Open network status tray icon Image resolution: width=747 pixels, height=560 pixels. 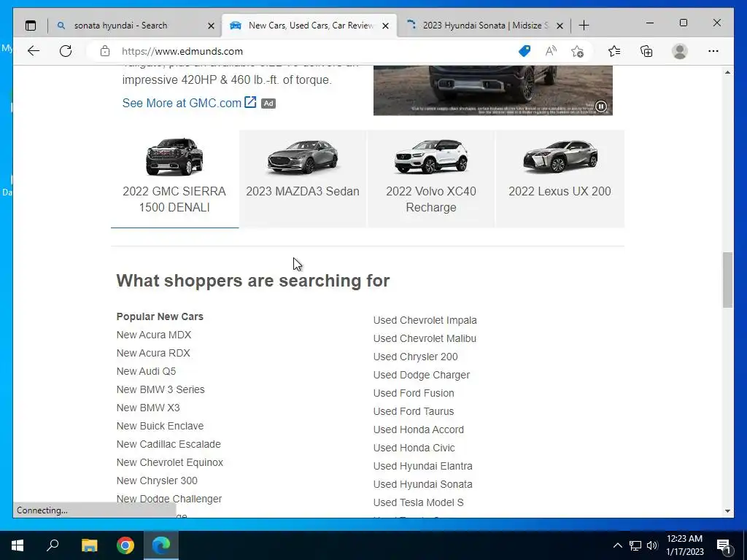tap(635, 545)
